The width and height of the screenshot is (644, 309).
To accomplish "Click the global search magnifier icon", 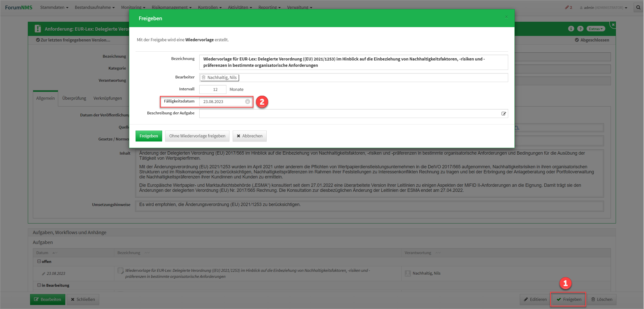I will click(x=638, y=8).
